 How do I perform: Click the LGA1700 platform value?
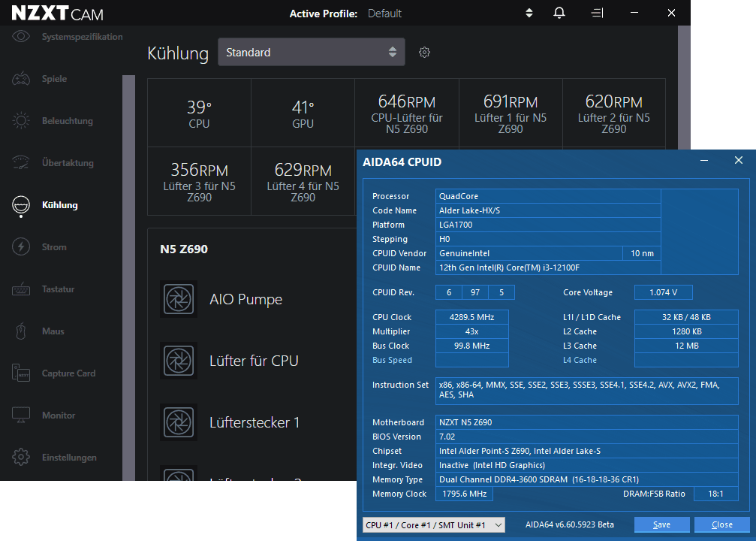tap(548, 225)
